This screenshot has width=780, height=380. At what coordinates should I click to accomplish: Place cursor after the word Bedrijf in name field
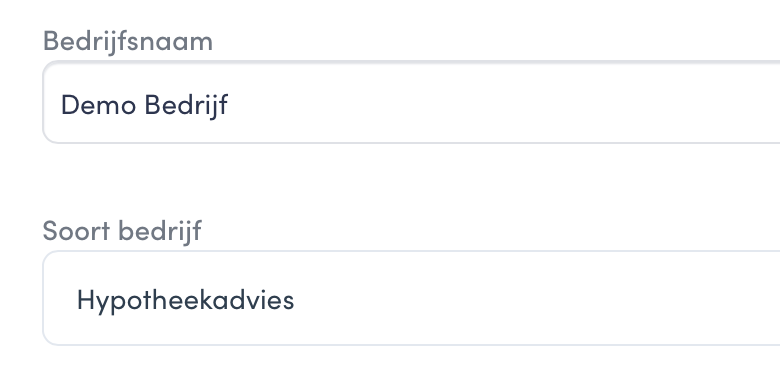coord(229,105)
